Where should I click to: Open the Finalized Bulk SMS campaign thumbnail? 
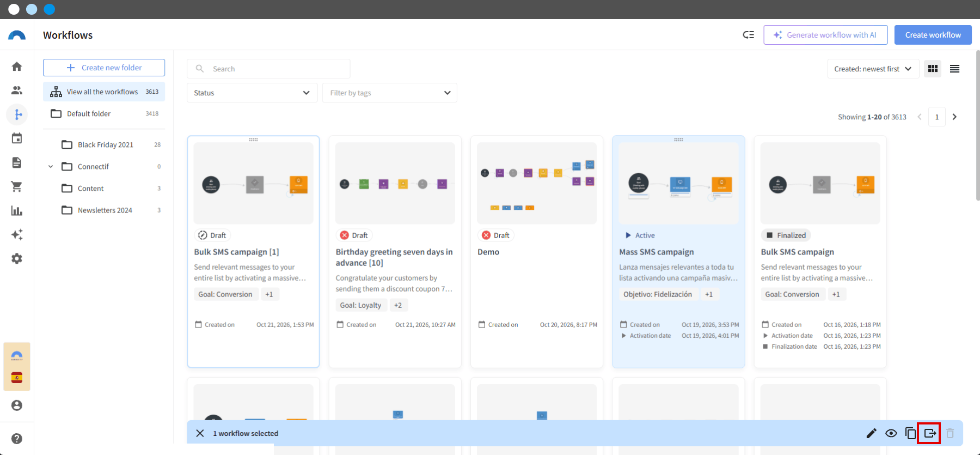[x=820, y=183]
